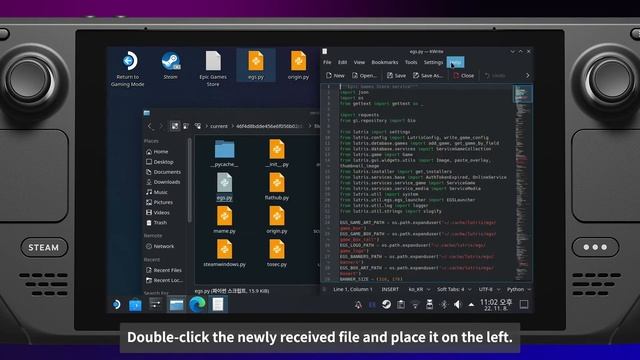Open Downloads in Dolphin Places panel

tap(163, 182)
